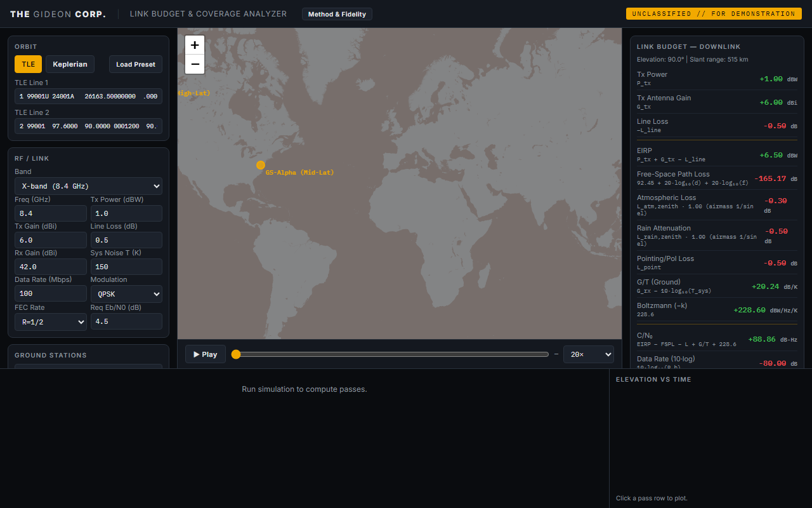
Task: Zoom in on the map
Action: click(195, 45)
